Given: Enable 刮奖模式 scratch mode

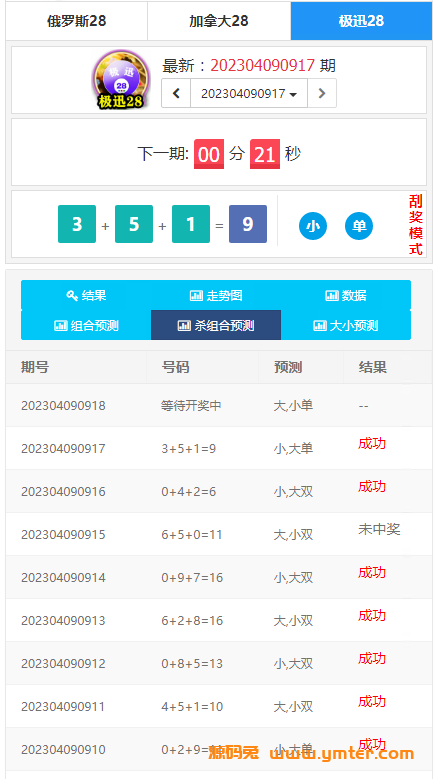Looking at the screenshot, I should [416, 225].
